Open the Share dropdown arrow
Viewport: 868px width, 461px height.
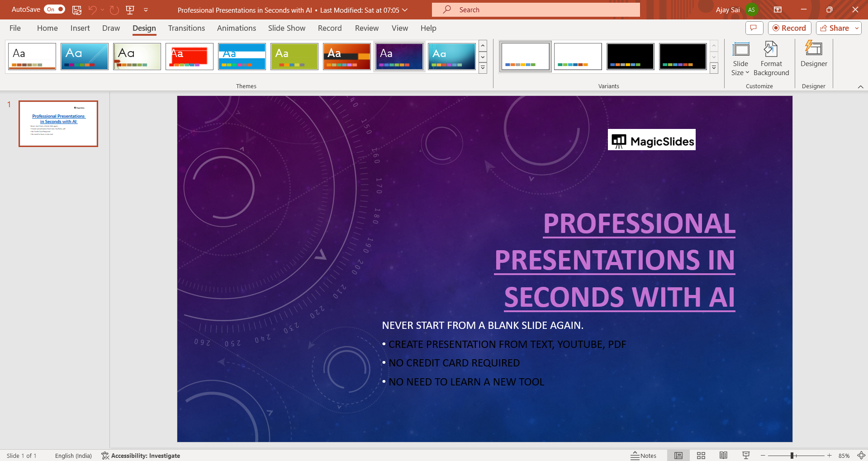click(x=857, y=28)
